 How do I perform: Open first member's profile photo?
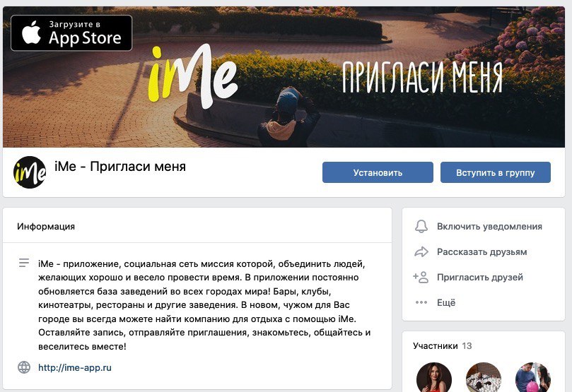tap(434, 377)
